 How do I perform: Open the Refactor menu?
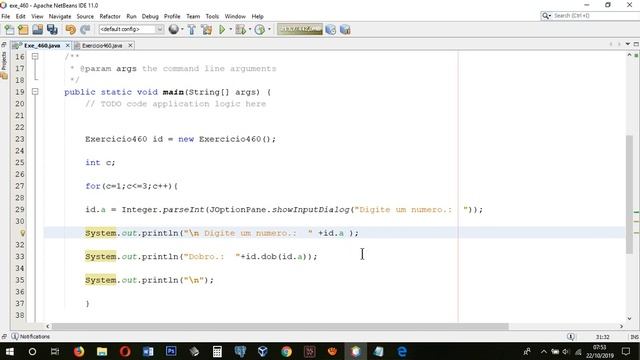click(x=110, y=16)
